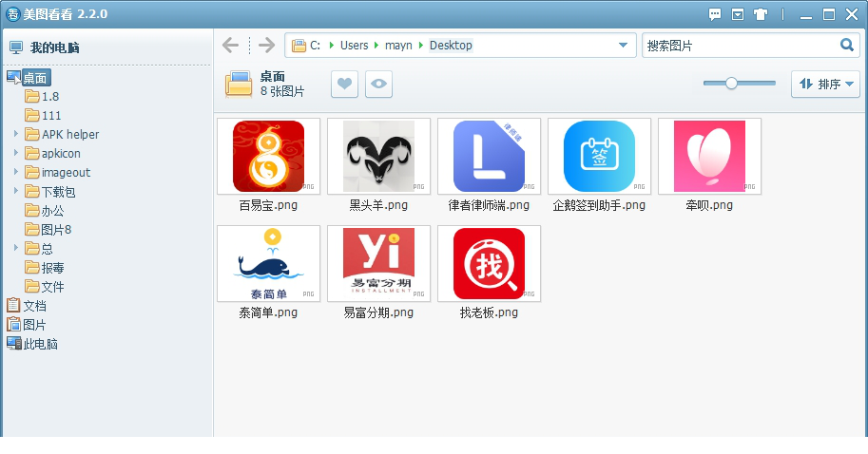Click the 搜索图片 search field
Screen dimensions: 868x454
pos(737,46)
